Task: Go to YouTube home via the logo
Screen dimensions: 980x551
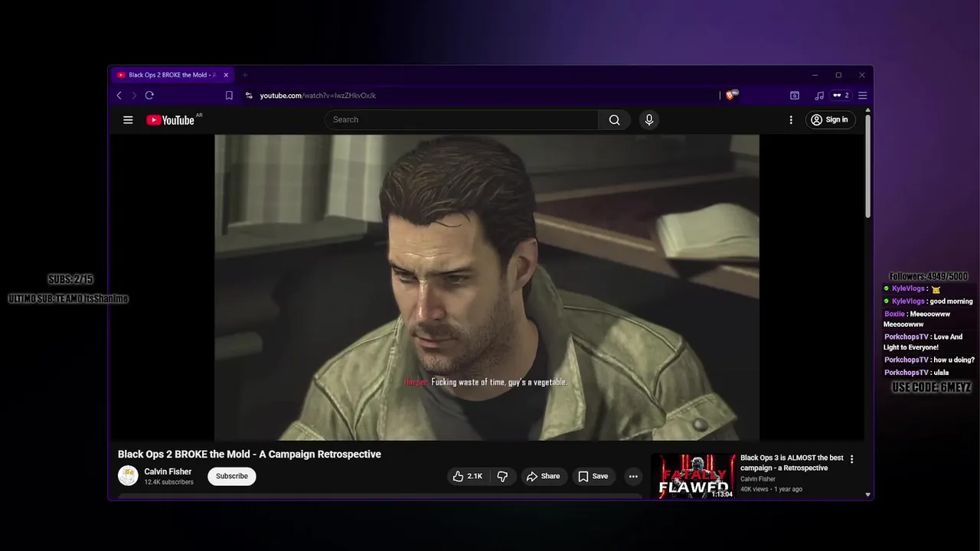Action: point(170,120)
